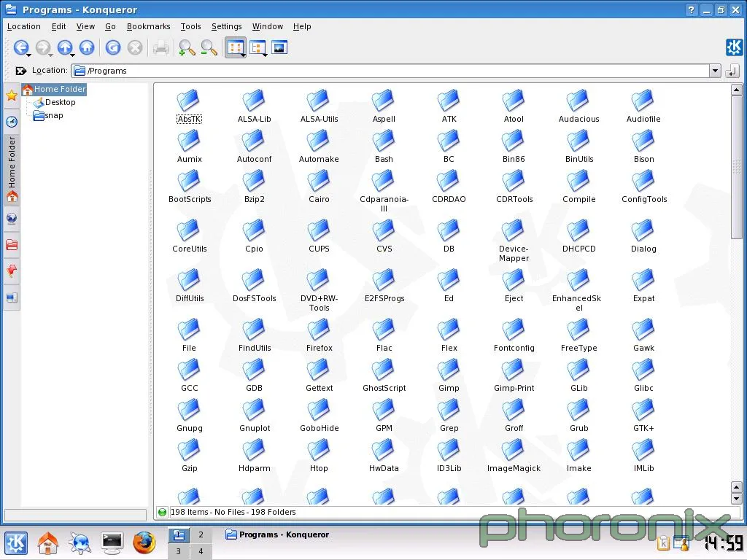
Task: Go up one directory level
Action: (64, 47)
